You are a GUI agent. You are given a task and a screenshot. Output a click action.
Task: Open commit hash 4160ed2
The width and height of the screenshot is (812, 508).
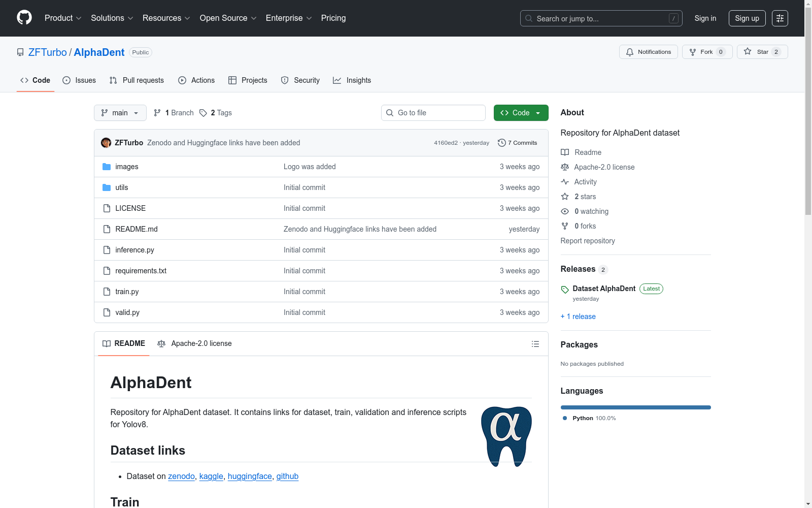click(446, 143)
